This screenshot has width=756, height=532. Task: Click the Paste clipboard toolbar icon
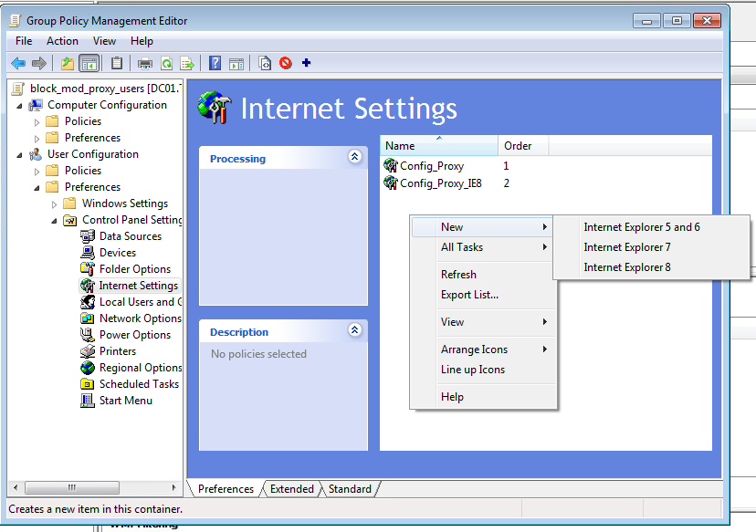(x=117, y=63)
